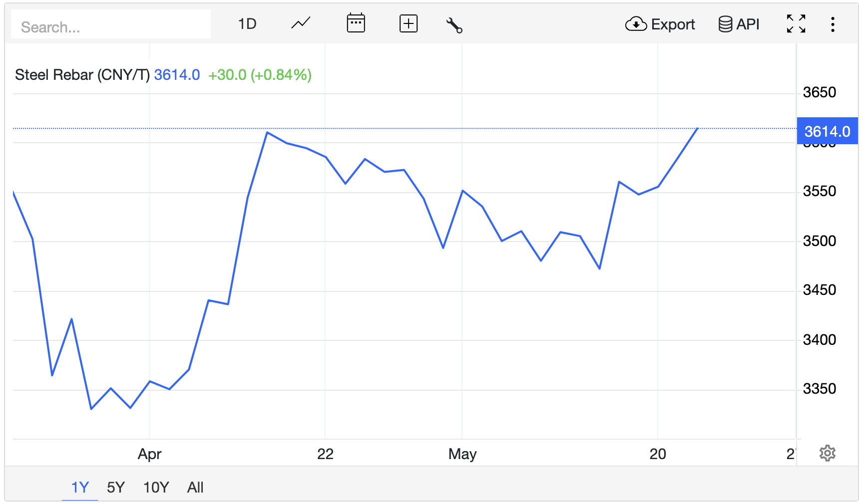The image size is (863, 504).
Task: Switch to the 10Y time range
Action: point(156,487)
